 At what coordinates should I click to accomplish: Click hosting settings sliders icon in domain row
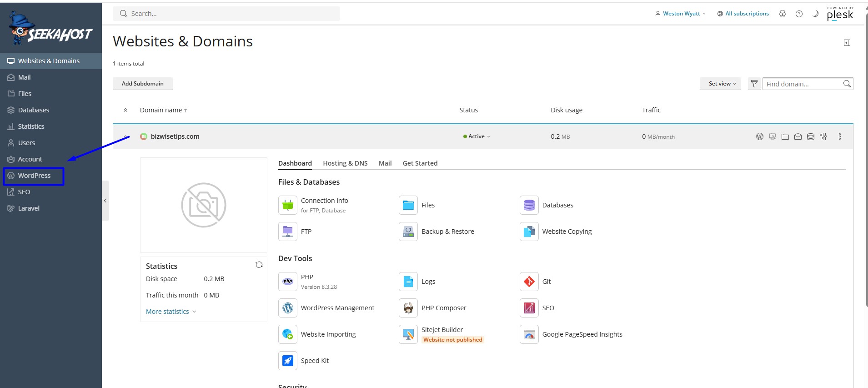click(823, 136)
